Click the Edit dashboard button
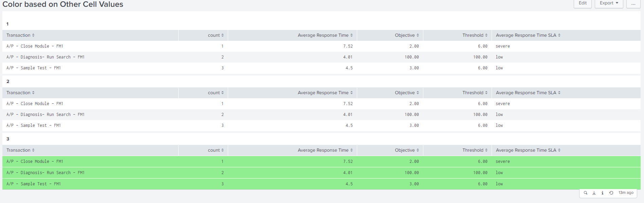This screenshot has height=203, width=644. point(583,3)
